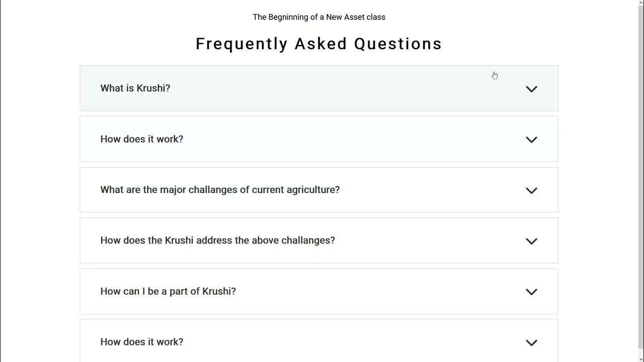This screenshot has height=362, width=644.
Task: Click the Frequently Asked Questions heading
Action: (319, 44)
